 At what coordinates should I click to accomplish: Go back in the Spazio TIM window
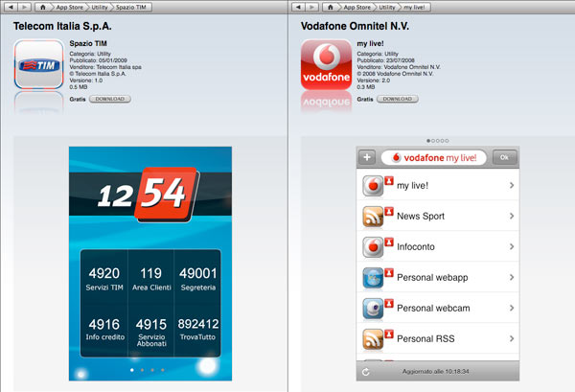[x=11, y=7]
